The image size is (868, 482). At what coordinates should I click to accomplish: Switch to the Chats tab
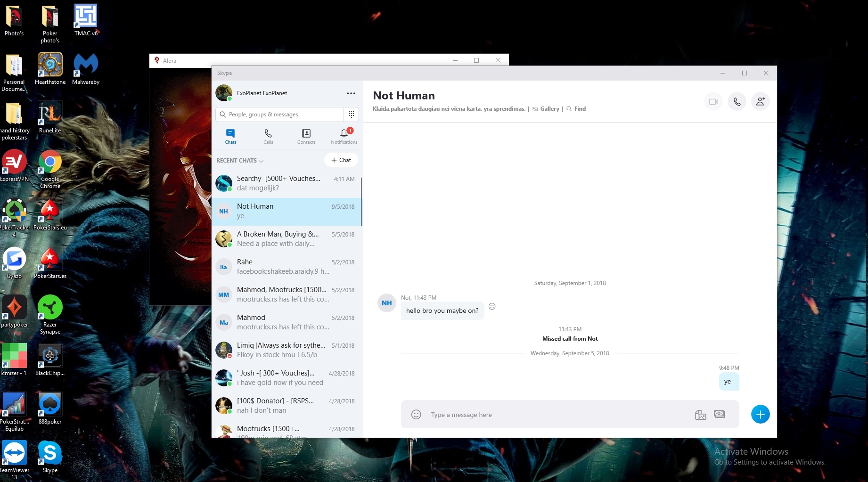coord(230,136)
